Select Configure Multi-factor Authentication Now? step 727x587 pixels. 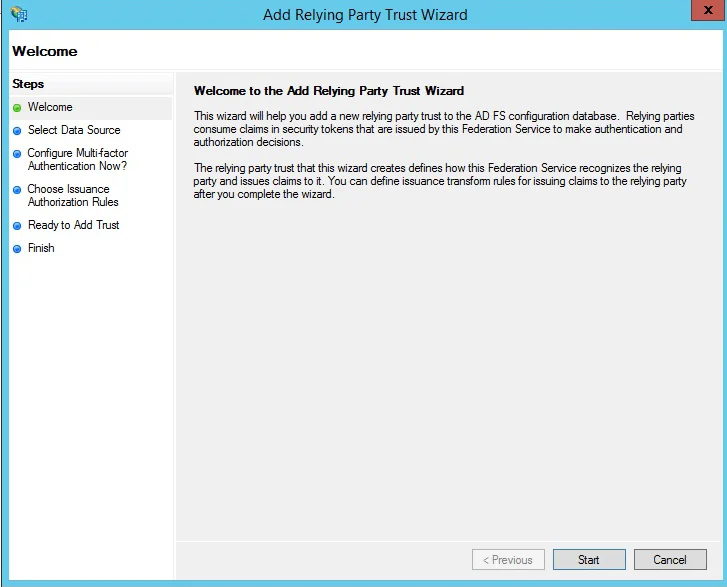pyautogui.click(x=77, y=160)
